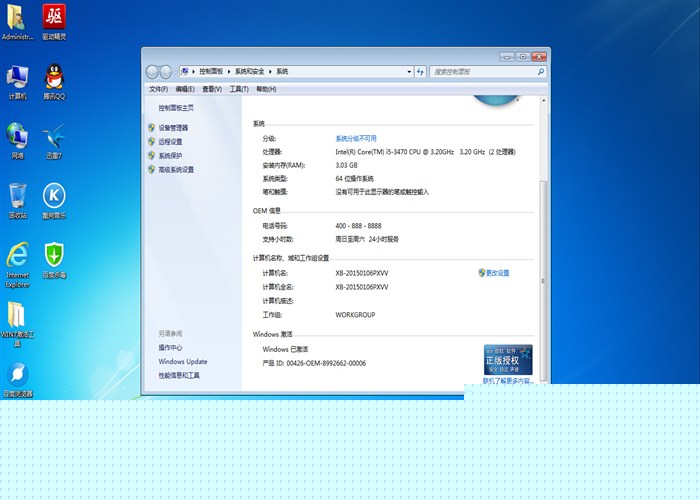The width and height of the screenshot is (700, 500).
Task: Click the refresh button beside address bar
Action: click(421, 72)
